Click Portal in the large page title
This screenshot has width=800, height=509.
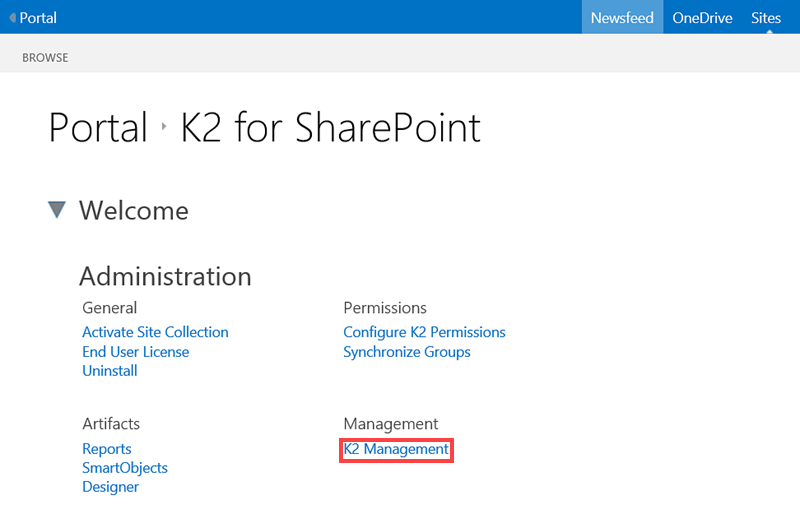click(x=98, y=128)
